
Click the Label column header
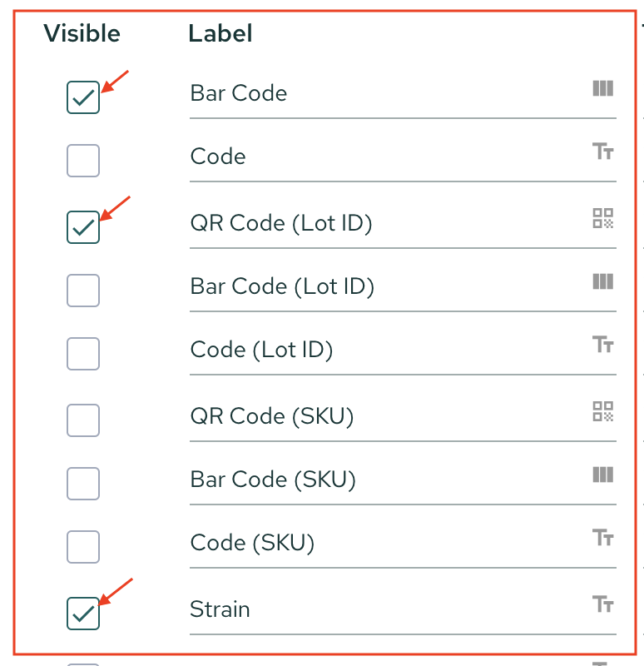click(220, 33)
